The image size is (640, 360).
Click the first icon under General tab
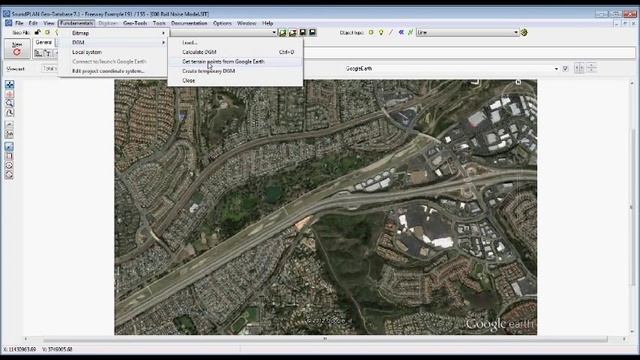click(x=38, y=53)
